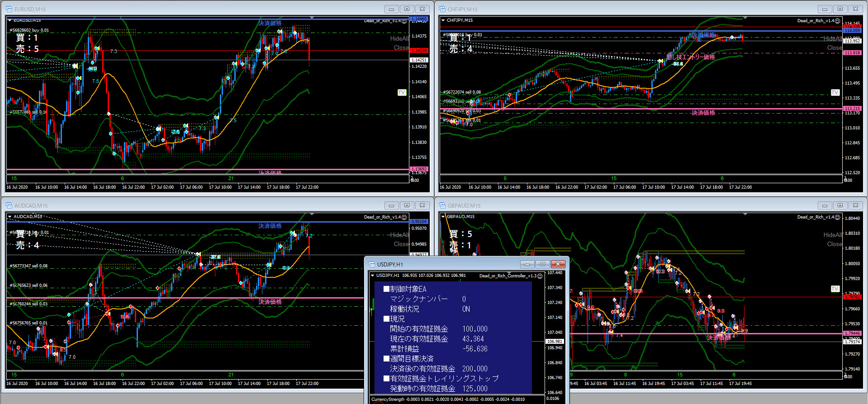The height and width of the screenshot is (404, 868).
Task: Click sell 0.01 order #56756765 label in AUDCAD
Action: [28, 323]
